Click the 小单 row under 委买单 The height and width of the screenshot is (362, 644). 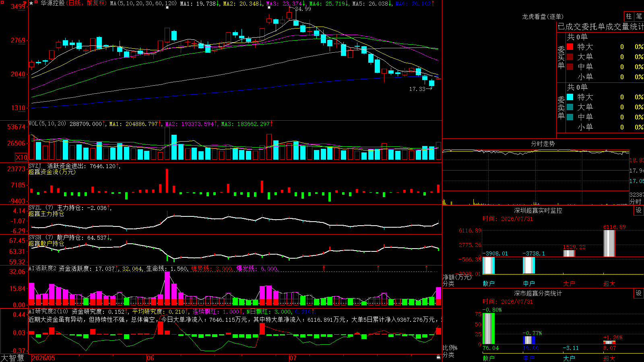605,77
